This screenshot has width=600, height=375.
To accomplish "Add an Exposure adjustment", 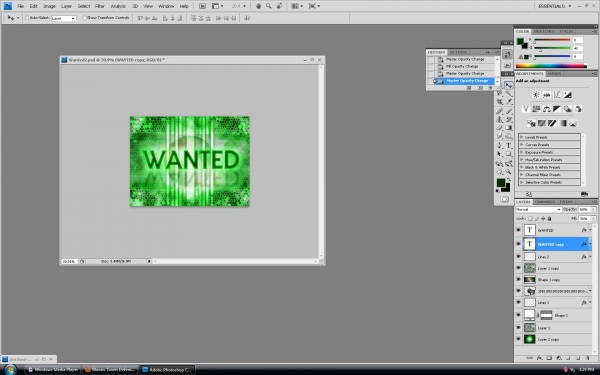I will click(x=567, y=95).
